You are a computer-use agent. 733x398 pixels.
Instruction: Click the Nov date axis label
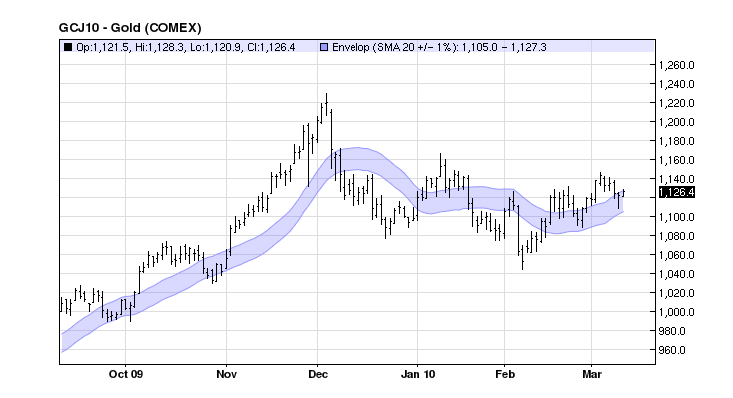coord(227,374)
